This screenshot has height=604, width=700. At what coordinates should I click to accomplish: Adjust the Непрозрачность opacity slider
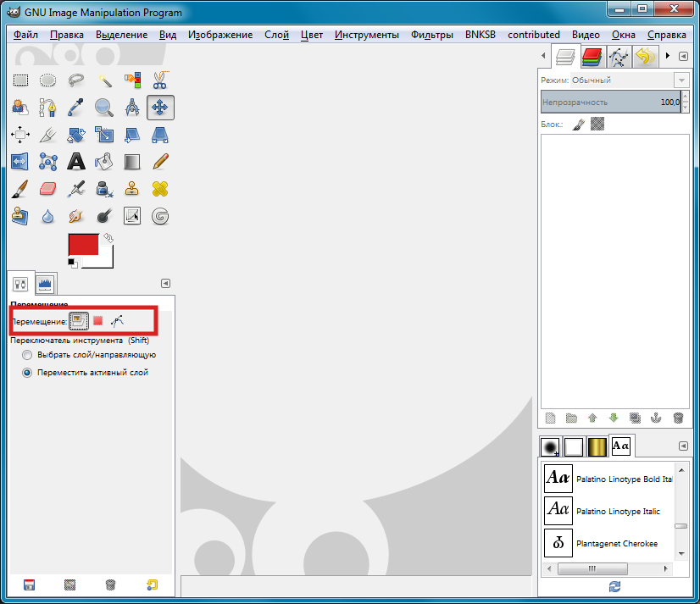(x=611, y=103)
